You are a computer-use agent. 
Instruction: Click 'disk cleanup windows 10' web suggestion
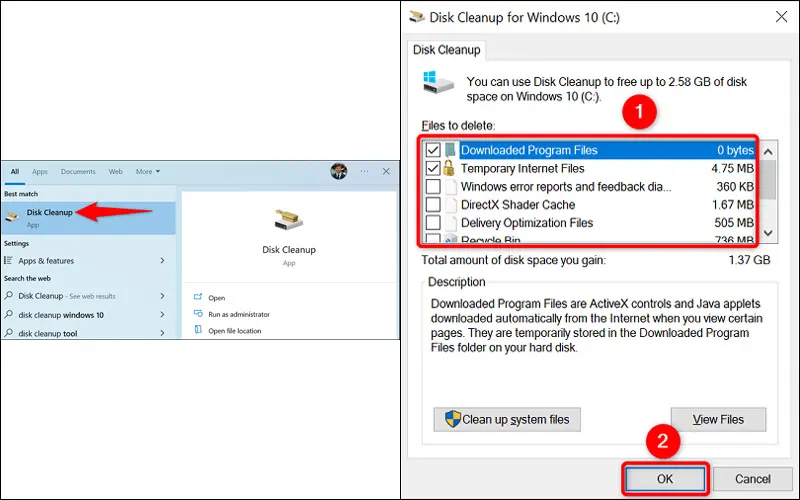[61, 315]
